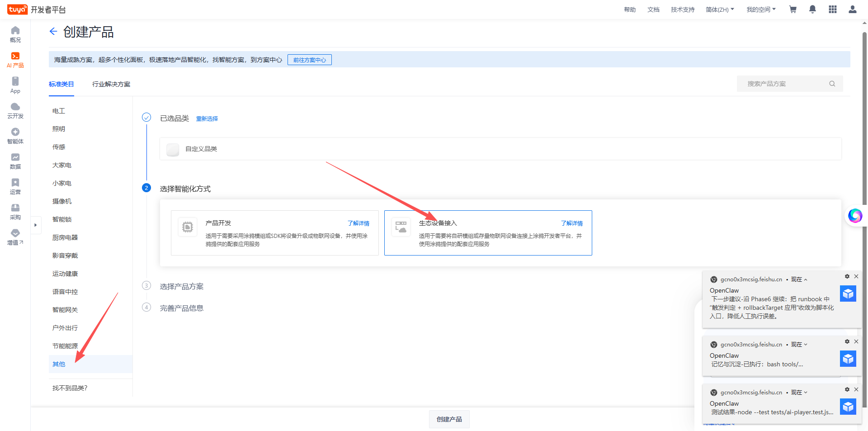Open the floating AI assistant orb
The height and width of the screenshot is (431, 868).
(855, 216)
